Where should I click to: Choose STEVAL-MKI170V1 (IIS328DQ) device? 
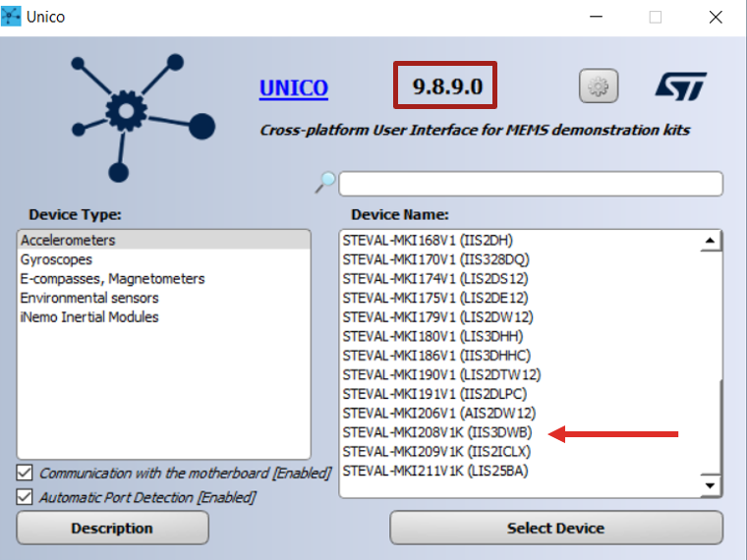click(x=520, y=259)
